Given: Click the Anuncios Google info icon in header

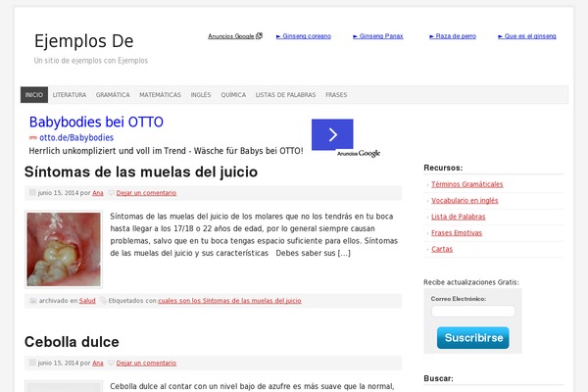Looking at the screenshot, I should (259, 36).
